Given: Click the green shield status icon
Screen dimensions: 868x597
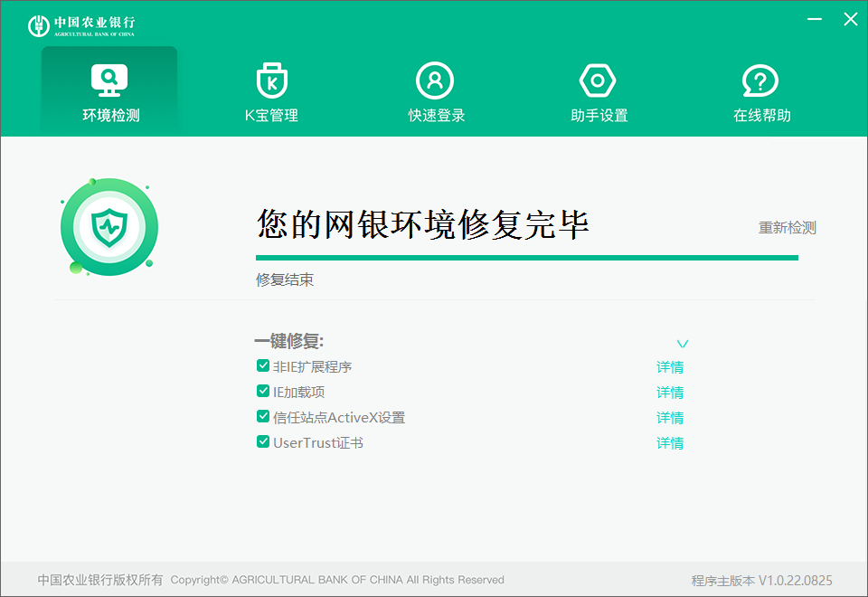Looking at the screenshot, I should click(x=109, y=226).
